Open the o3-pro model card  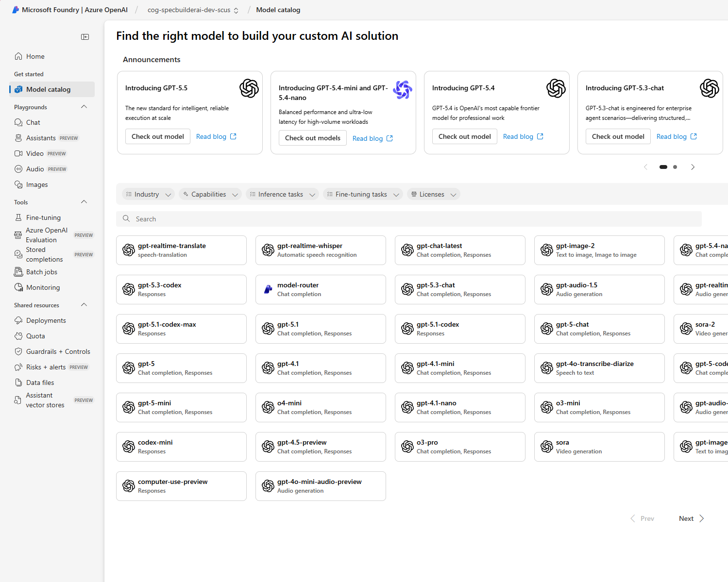(x=460, y=447)
